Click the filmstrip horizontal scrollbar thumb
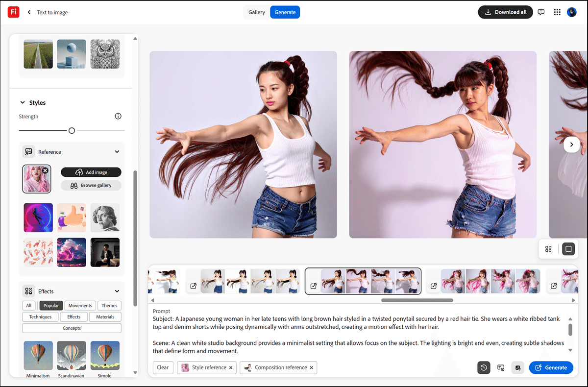Viewport: 588px width, 387px height. pos(417,300)
